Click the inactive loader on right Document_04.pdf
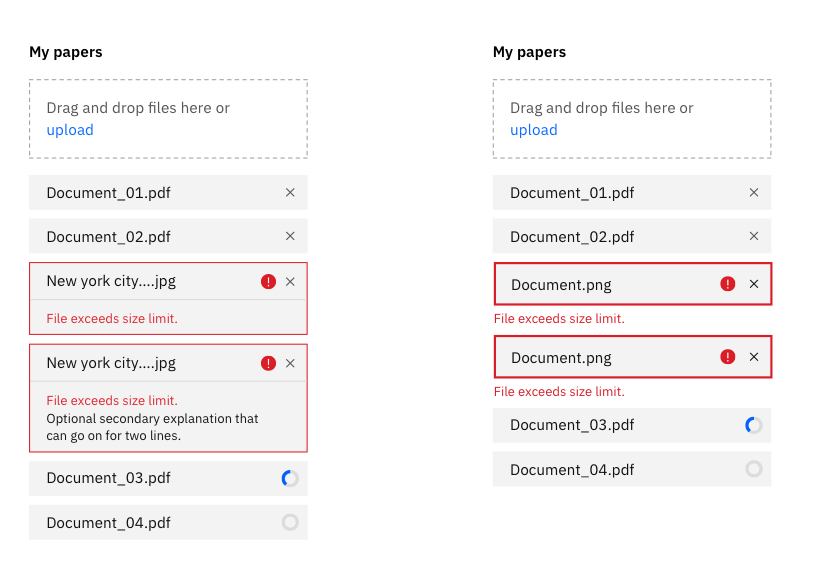Image resolution: width=838 pixels, height=580 pixels. 754,469
